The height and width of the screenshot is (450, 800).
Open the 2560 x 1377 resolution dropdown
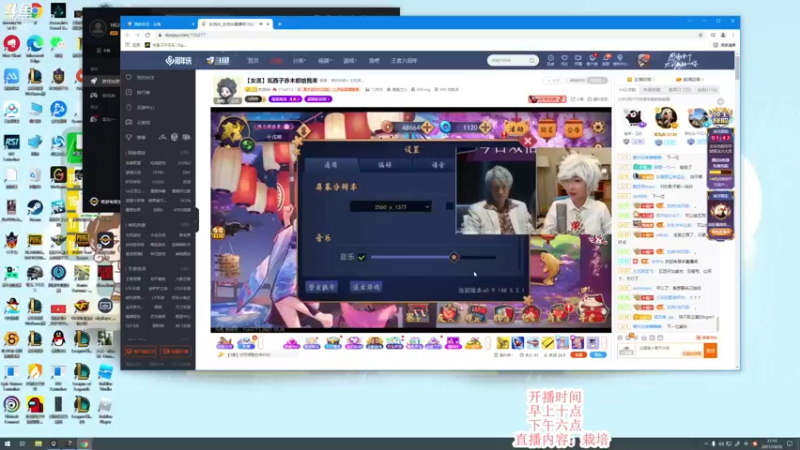[x=390, y=207]
